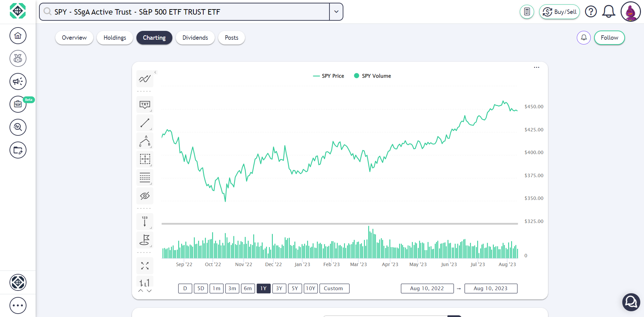Select the 5Y time range
This screenshot has height=317, width=644.
[x=295, y=288]
